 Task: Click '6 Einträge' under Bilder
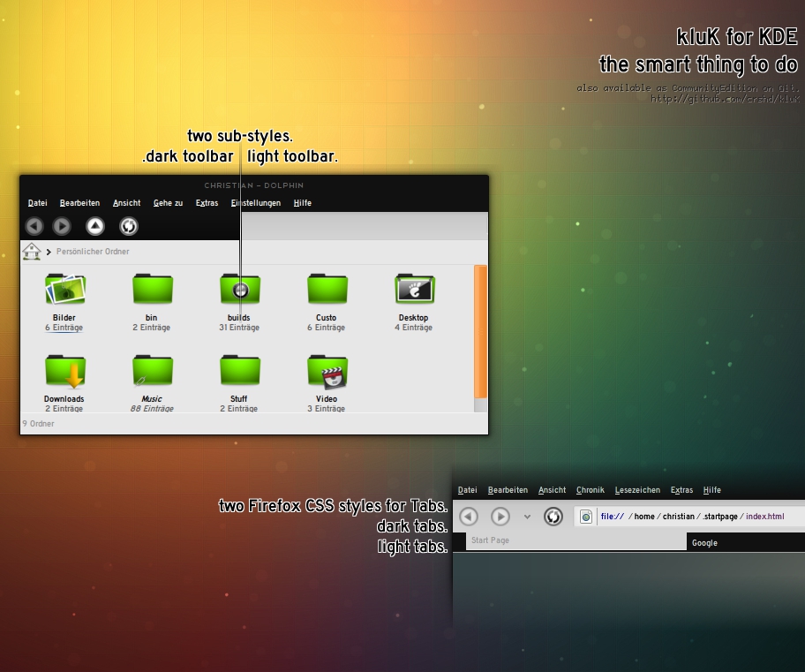coord(64,328)
